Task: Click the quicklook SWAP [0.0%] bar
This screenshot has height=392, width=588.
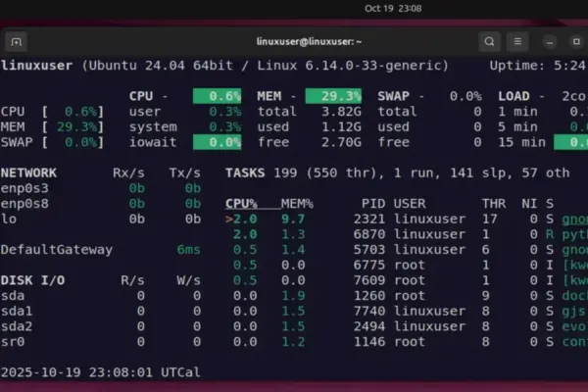Action: (52, 142)
